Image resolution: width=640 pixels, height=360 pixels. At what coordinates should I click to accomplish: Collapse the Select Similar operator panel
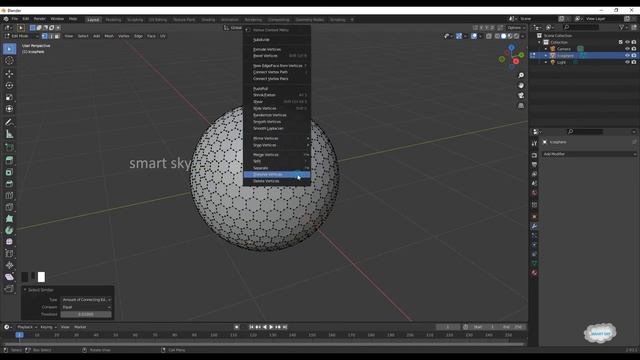click(25, 290)
